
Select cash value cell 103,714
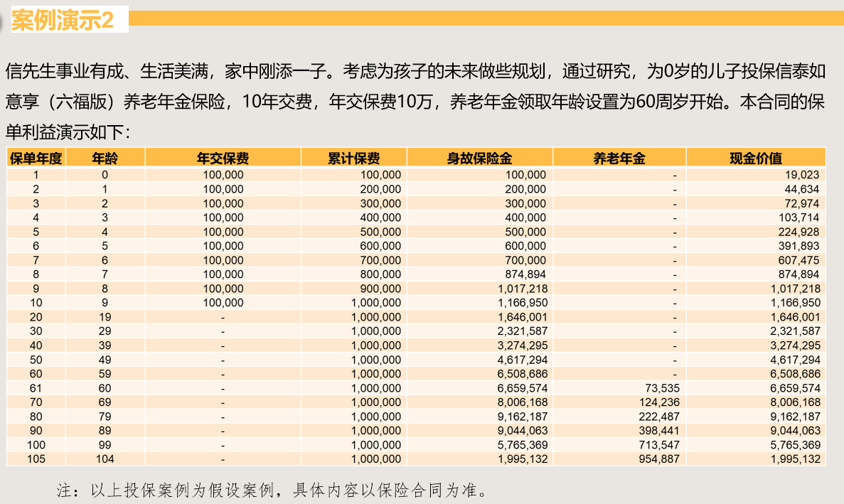[798, 218]
